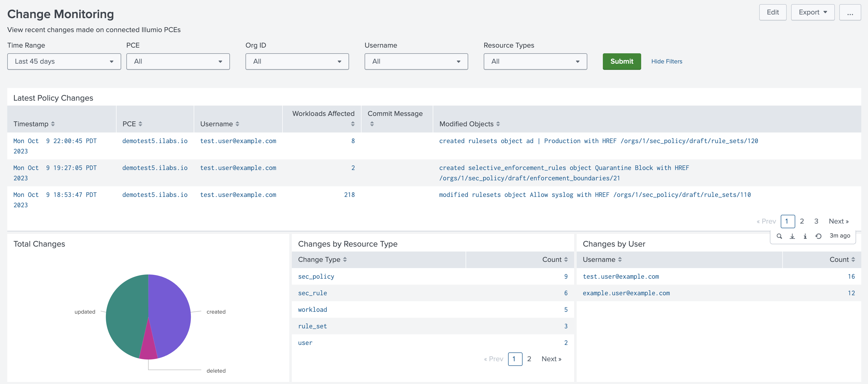Click example.user@example.com in Changes by User
This screenshot has height=384, width=868.
[626, 293]
